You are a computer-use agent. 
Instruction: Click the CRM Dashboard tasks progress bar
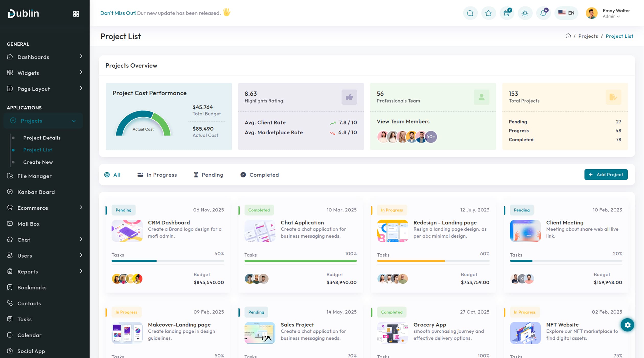[x=168, y=261]
